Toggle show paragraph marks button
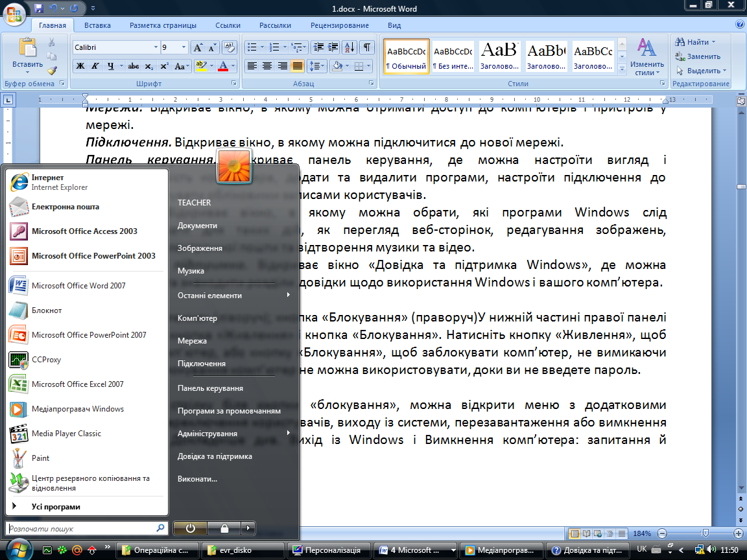Screen dimensions: 747x560 pos(367,47)
